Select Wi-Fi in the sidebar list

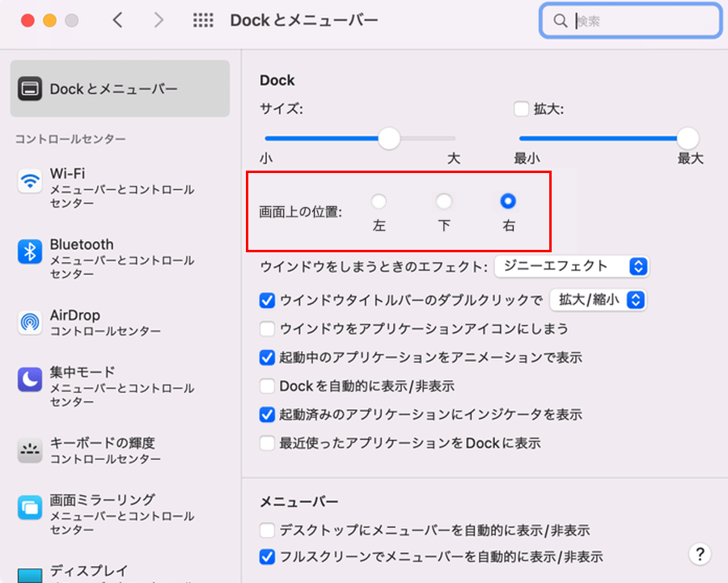pos(120,188)
